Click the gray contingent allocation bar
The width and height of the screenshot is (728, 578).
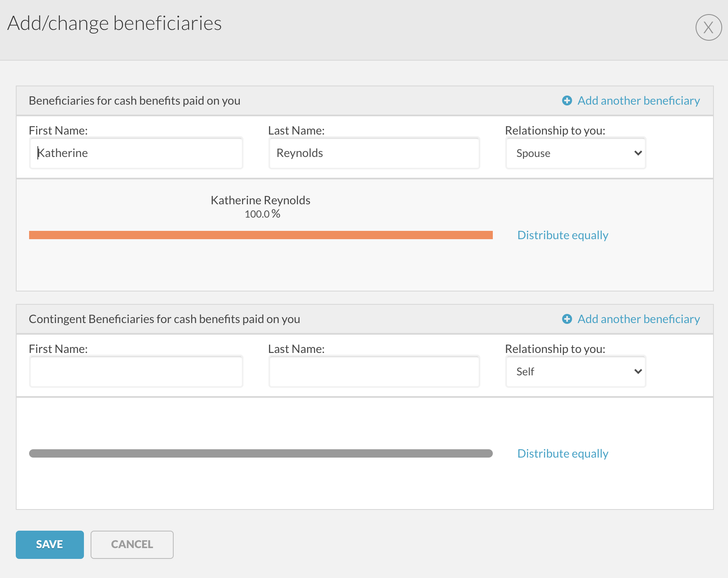pyautogui.click(x=261, y=453)
